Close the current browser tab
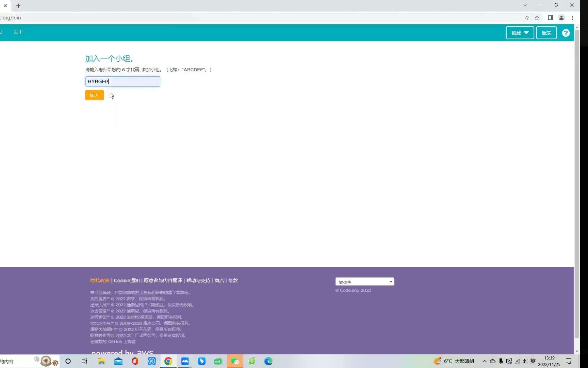 click(5, 6)
